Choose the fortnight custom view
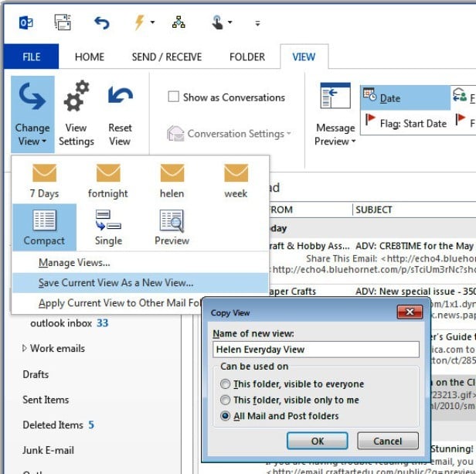The width and height of the screenshot is (476, 474). click(108, 181)
